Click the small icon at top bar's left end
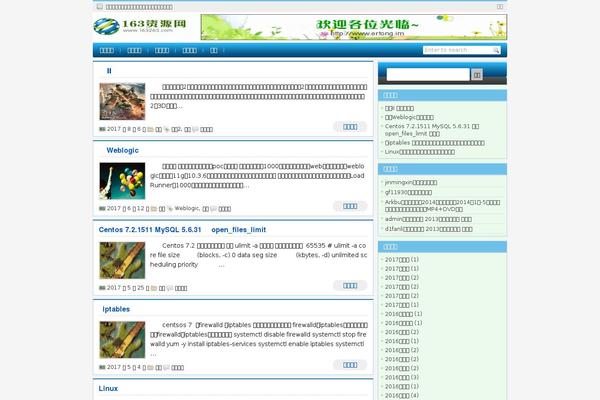The height and width of the screenshot is (400, 600). [99, 7]
